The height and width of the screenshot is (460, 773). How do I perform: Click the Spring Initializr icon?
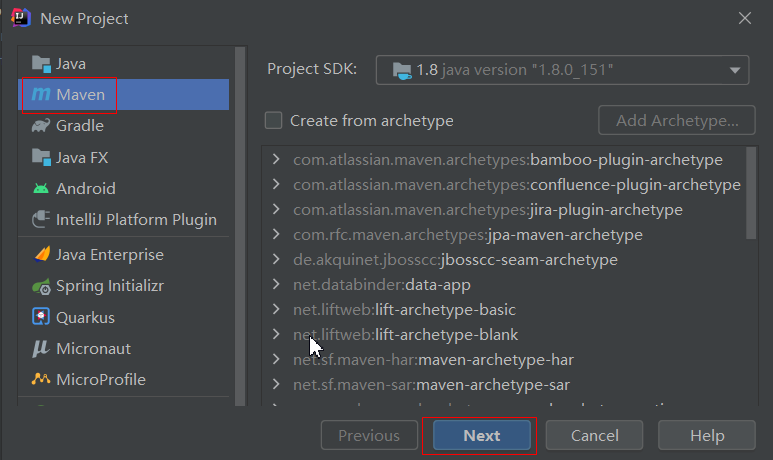pos(41,286)
